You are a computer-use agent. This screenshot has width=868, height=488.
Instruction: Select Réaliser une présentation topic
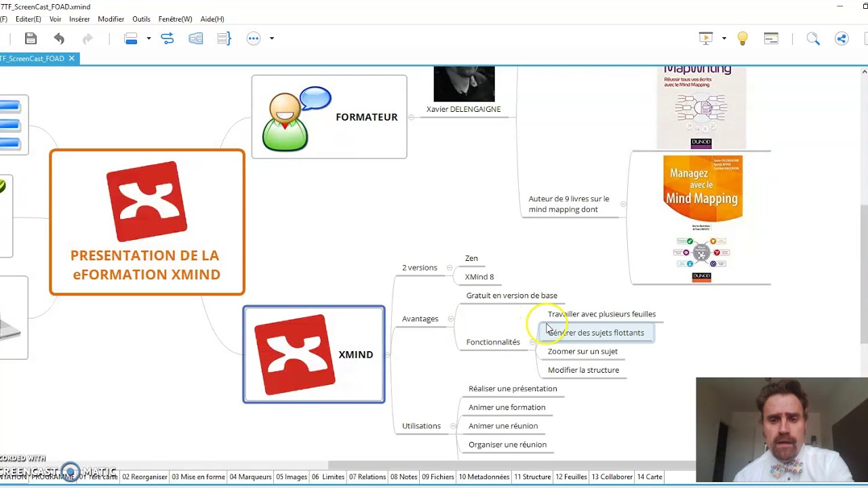click(x=513, y=388)
